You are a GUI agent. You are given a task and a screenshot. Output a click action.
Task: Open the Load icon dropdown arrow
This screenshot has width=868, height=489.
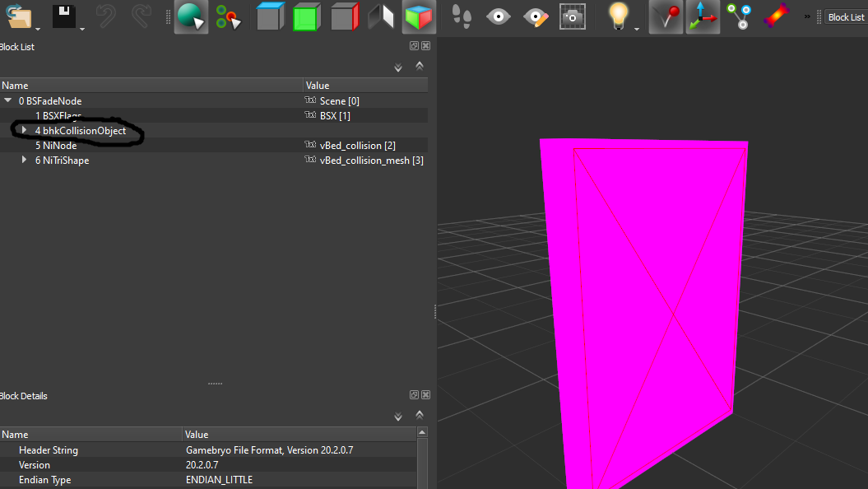[38, 29]
